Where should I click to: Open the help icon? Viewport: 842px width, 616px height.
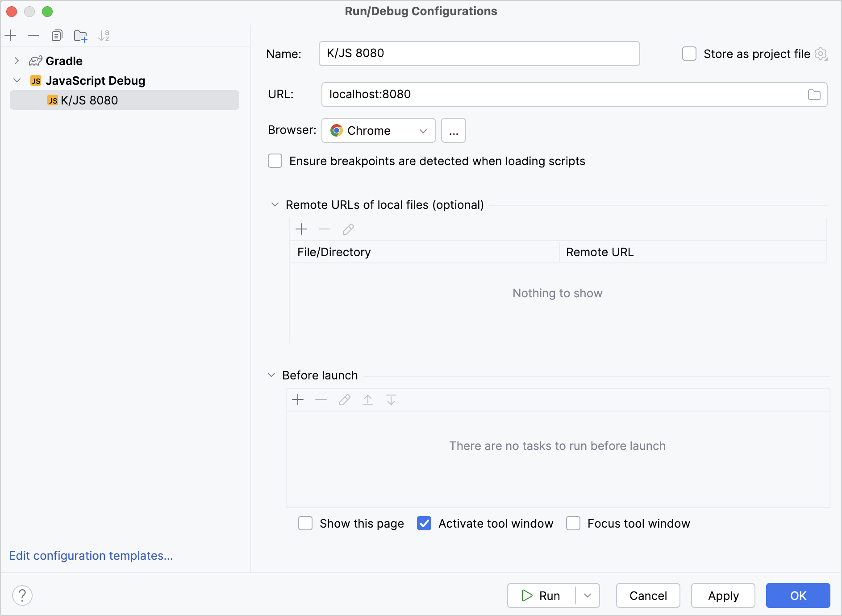[22, 595]
